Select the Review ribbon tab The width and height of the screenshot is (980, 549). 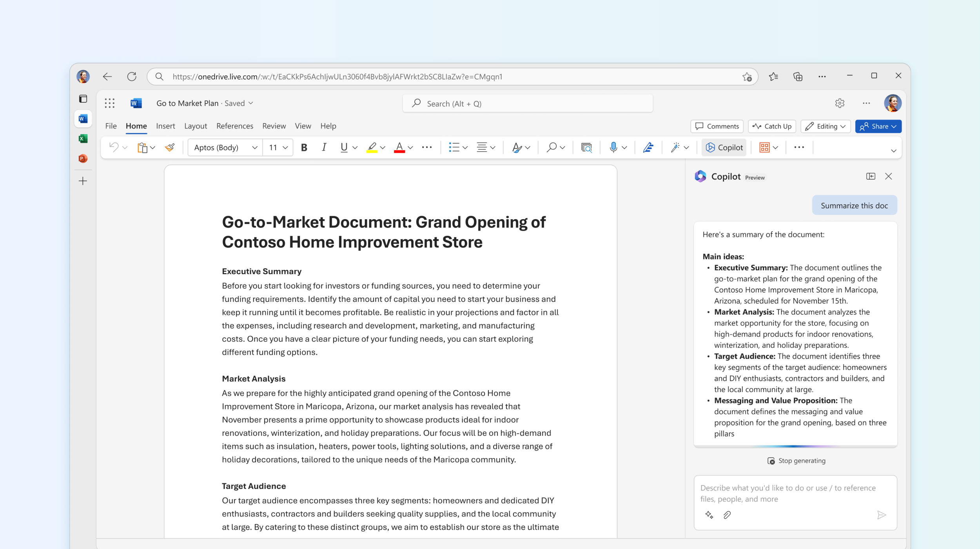point(272,126)
